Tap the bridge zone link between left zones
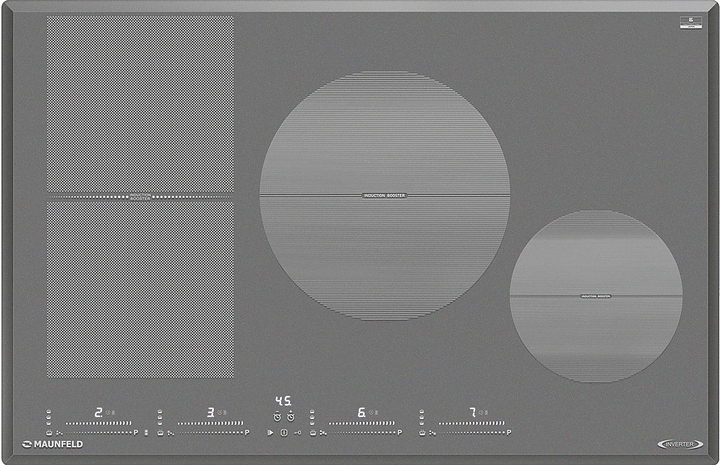The height and width of the screenshot is (465, 720). (x=140, y=197)
